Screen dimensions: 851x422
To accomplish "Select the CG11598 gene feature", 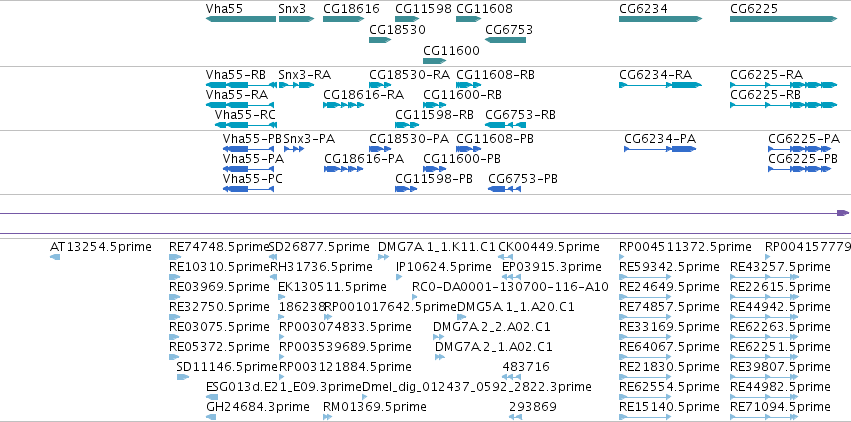I will [x=408, y=19].
